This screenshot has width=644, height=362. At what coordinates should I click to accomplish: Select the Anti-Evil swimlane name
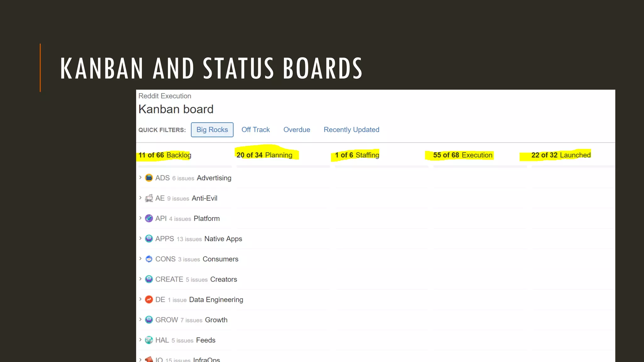click(205, 198)
